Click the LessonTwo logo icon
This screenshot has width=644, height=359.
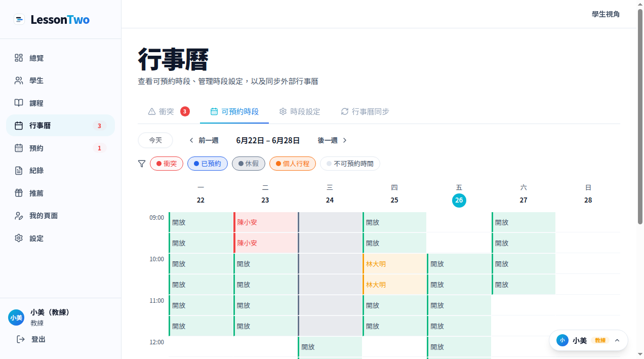(19, 20)
